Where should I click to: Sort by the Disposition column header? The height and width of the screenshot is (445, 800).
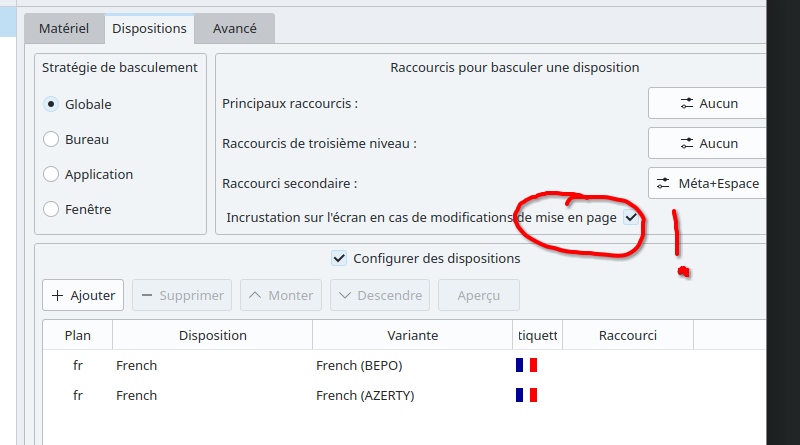click(212, 335)
